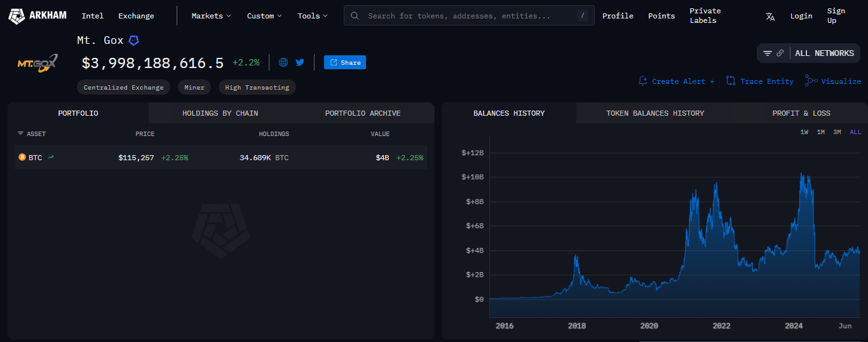Click the Trace Entity link
Viewport: 868px width, 342px height.
[x=767, y=81]
